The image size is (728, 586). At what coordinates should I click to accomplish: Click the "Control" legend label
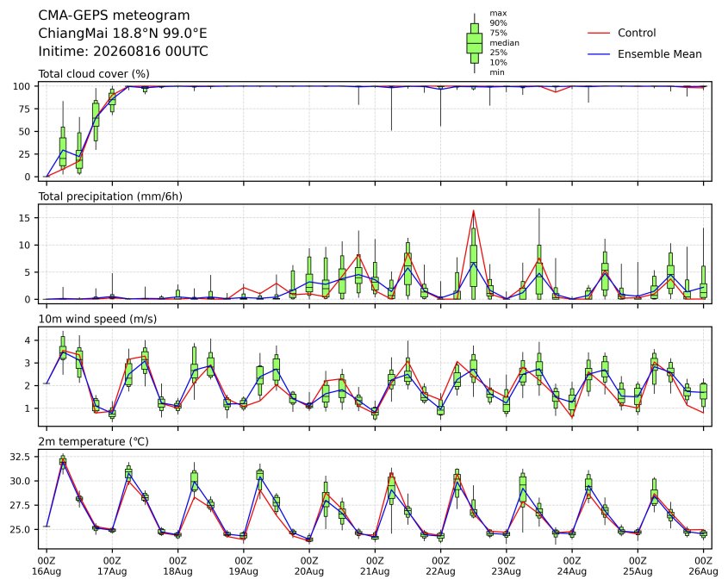pyautogui.click(x=637, y=33)
